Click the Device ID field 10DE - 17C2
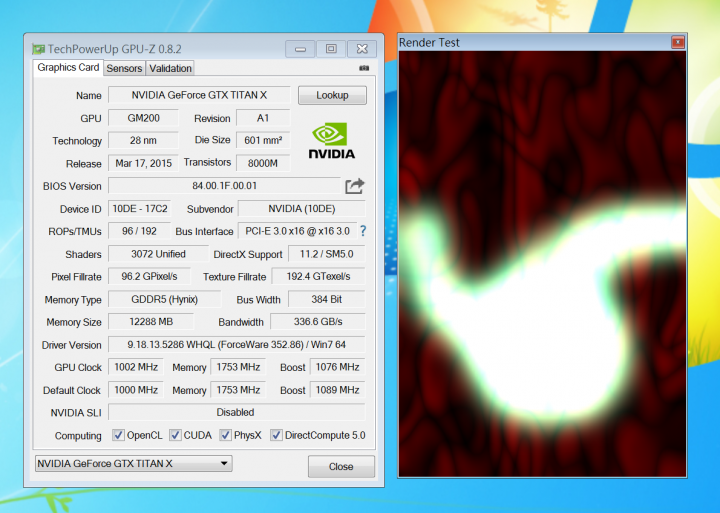This screenshot has height=513, width=720. click(140, 209)
